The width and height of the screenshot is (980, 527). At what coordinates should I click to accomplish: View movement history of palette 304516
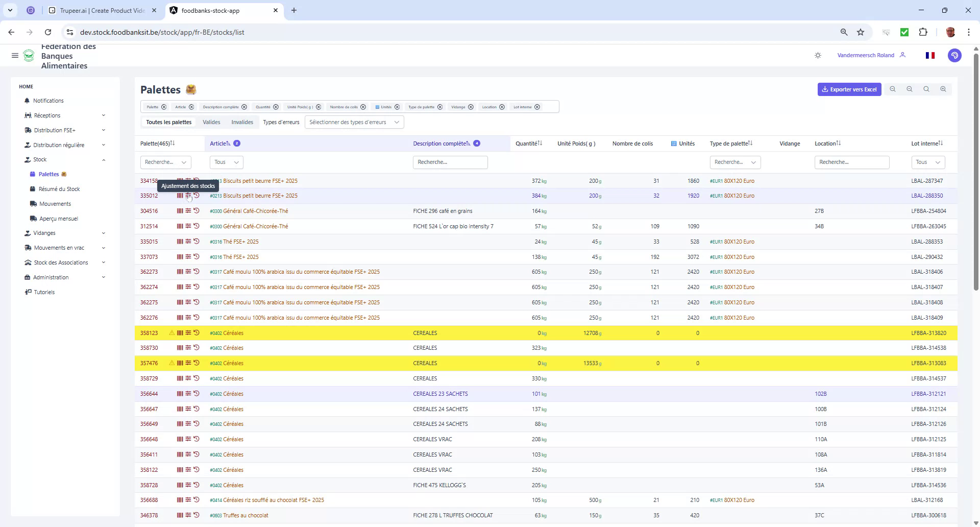pyautogui.click(x=197, y=210)
